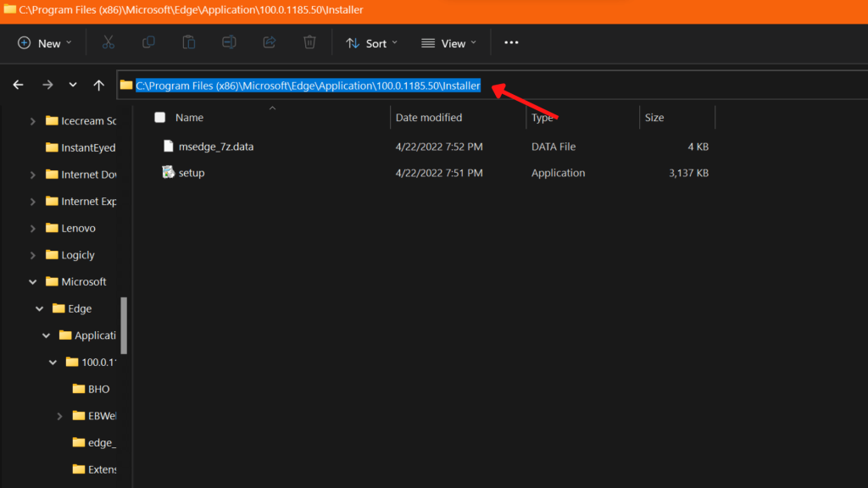The image size is (868, 488).
Task: Go back with the left arrow
Action: tap(19, 85)
